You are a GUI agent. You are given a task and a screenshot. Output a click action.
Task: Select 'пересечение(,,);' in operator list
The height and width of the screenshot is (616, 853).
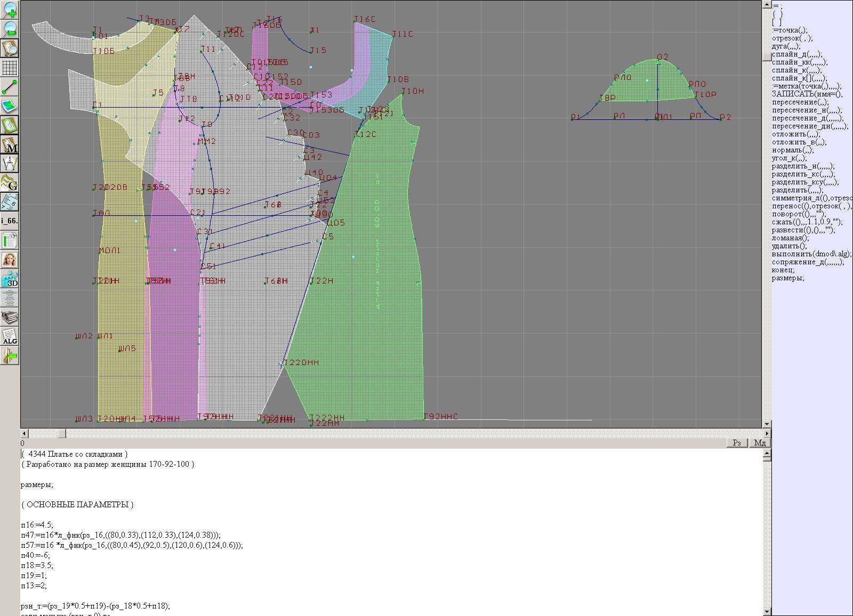[800, 102]
